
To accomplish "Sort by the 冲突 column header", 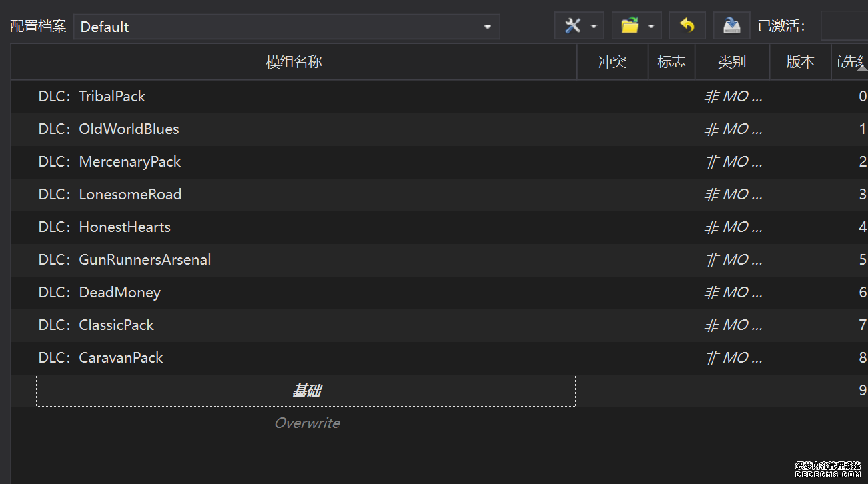I will point(612,62).
